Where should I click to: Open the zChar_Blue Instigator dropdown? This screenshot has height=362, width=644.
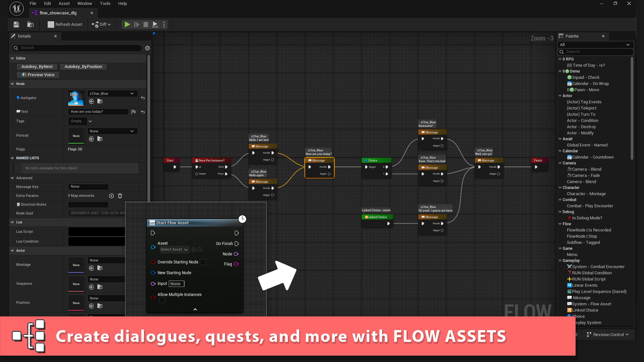pyautogui.click(x=112, y=94)
